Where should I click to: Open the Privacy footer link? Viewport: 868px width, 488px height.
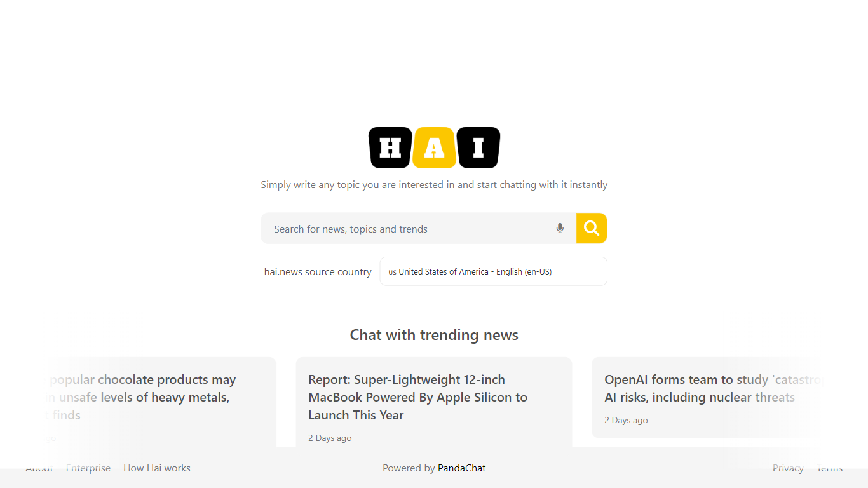[788, 468]
